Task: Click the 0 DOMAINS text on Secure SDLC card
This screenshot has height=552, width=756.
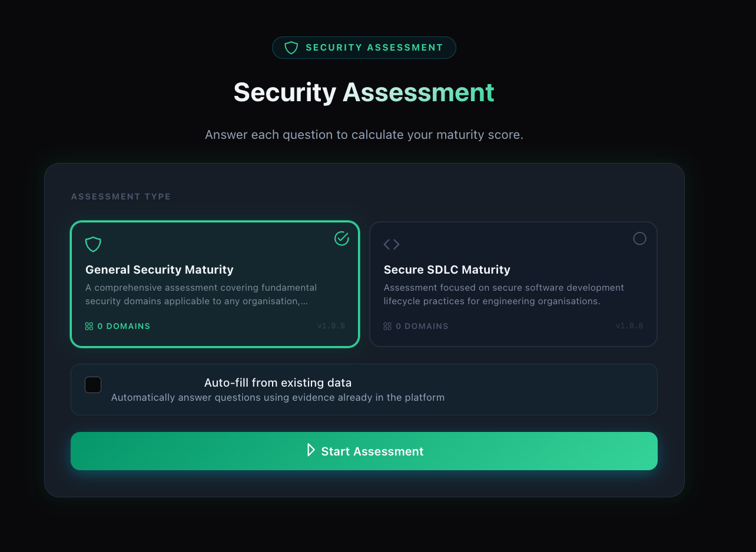Action: click(x=422, y=326)
